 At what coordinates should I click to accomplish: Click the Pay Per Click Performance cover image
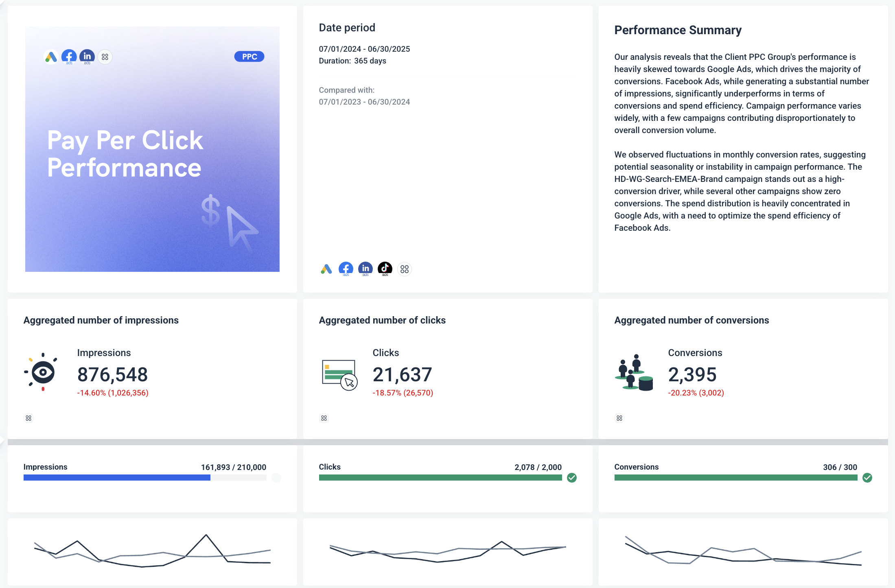[x=152, y=149]
